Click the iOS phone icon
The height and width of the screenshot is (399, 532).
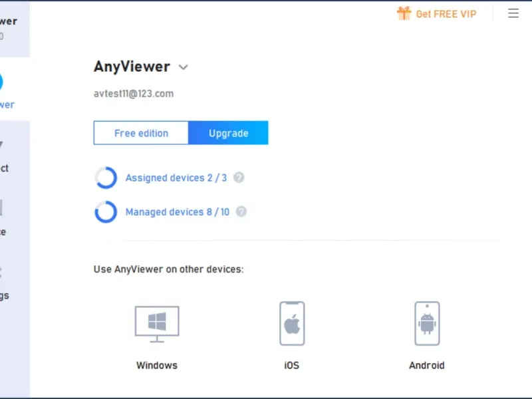tap(292, 323)
